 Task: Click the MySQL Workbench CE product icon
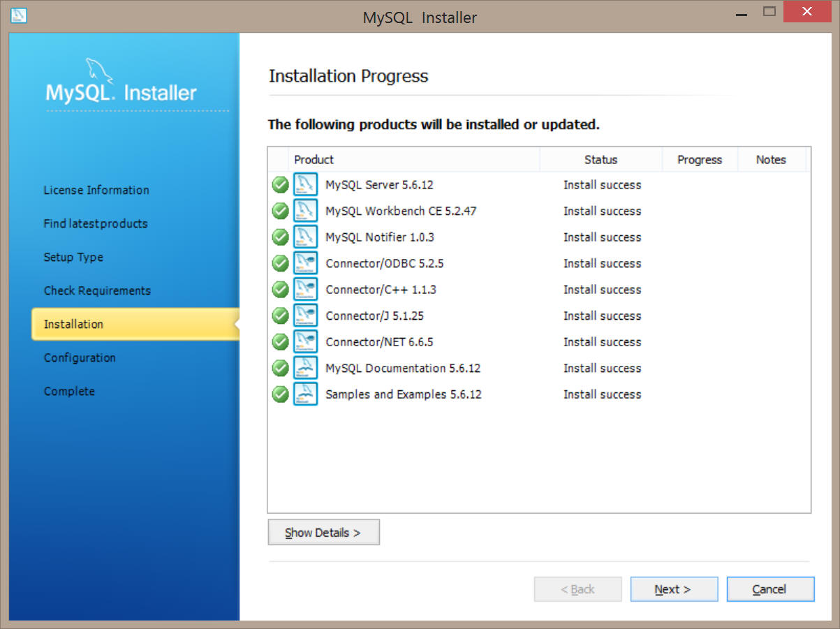(x=305, y=211)
